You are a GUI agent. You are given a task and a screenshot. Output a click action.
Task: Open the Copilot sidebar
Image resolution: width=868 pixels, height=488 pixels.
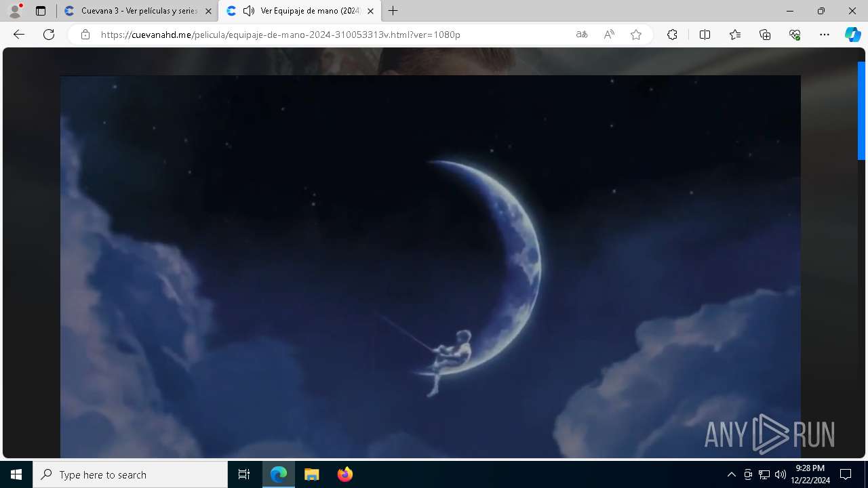(852, 35)
